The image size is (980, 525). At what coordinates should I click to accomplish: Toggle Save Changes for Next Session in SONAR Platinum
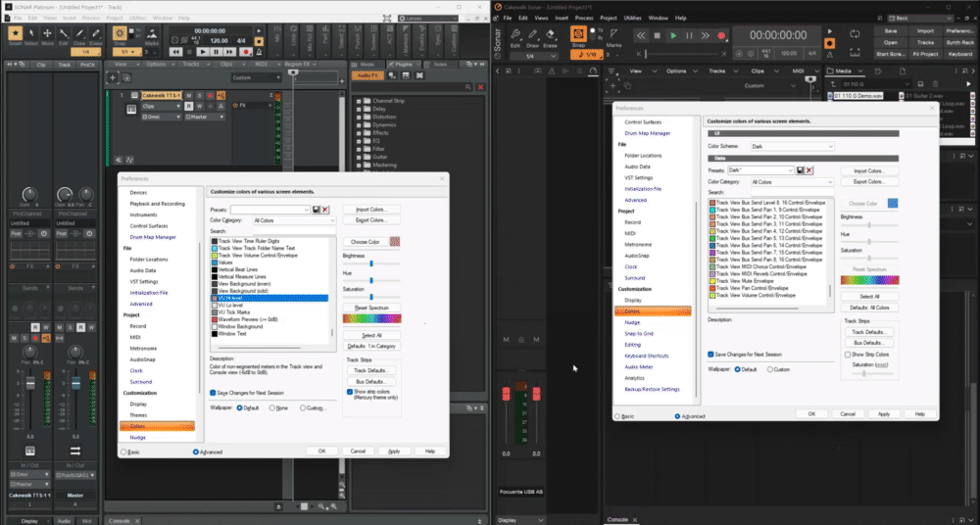[213, 393]
